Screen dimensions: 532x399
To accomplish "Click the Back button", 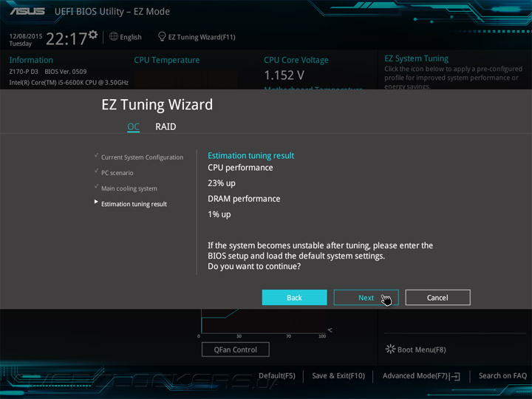I will coord(295,298).
